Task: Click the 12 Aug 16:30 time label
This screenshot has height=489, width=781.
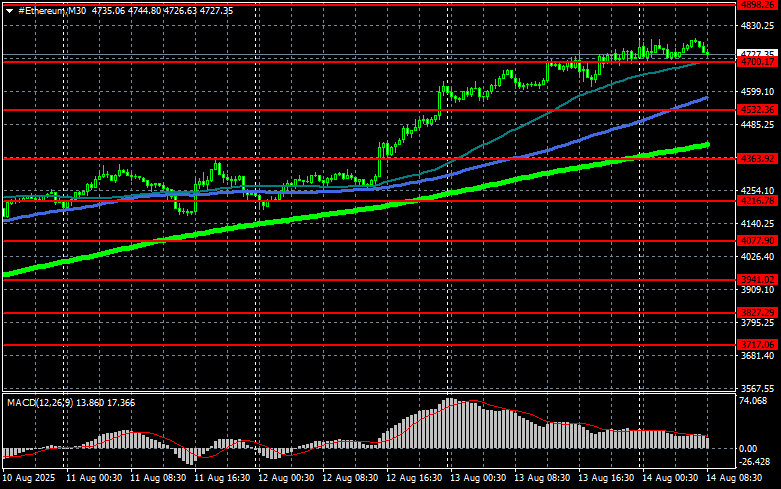Action: (x=414, y=478)
